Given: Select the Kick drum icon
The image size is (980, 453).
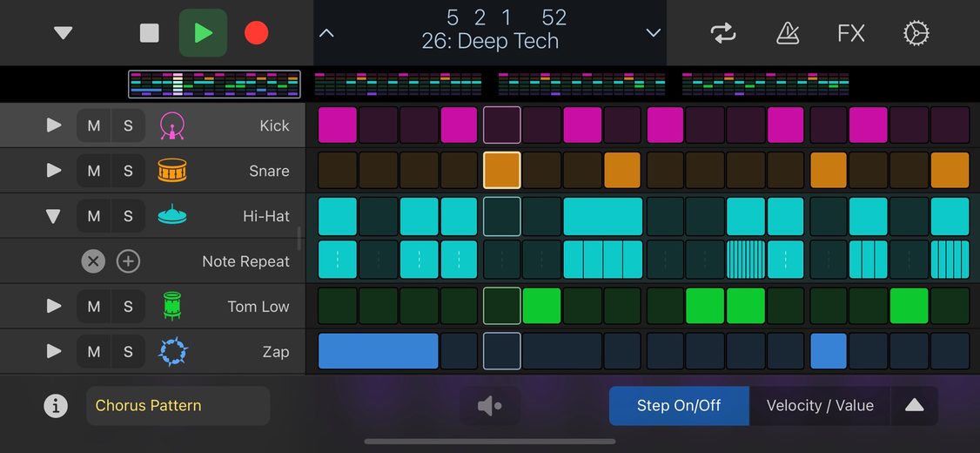Looking at the screenshot, I should click(x=171, y=125).
